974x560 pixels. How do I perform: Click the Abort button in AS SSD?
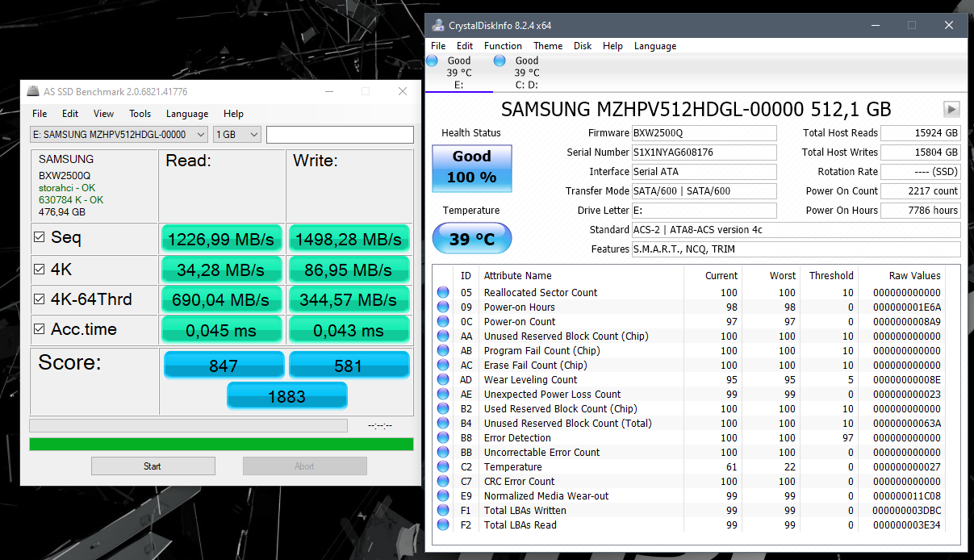coord(304,466)
